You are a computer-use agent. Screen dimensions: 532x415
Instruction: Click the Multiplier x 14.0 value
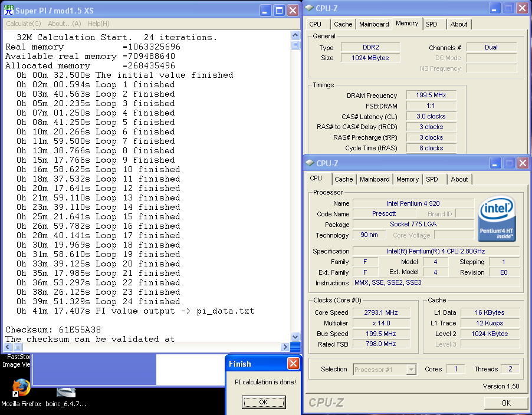click(x=381, y=323)
